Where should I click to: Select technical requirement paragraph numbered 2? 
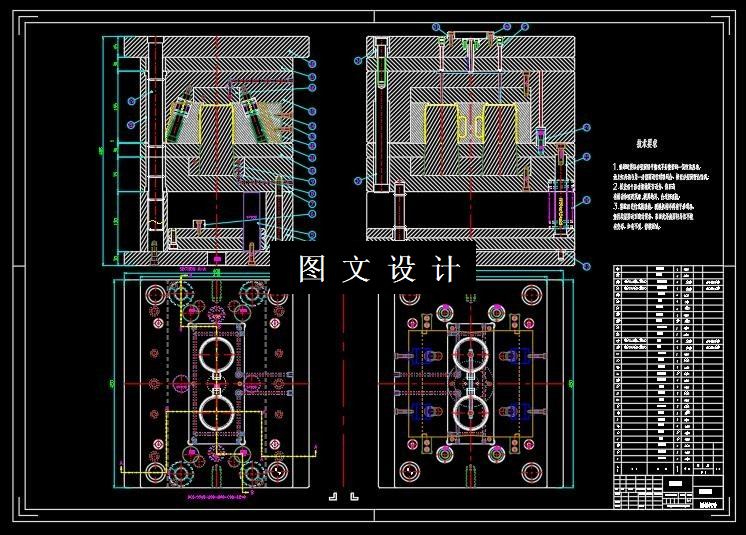coord(647,191)
